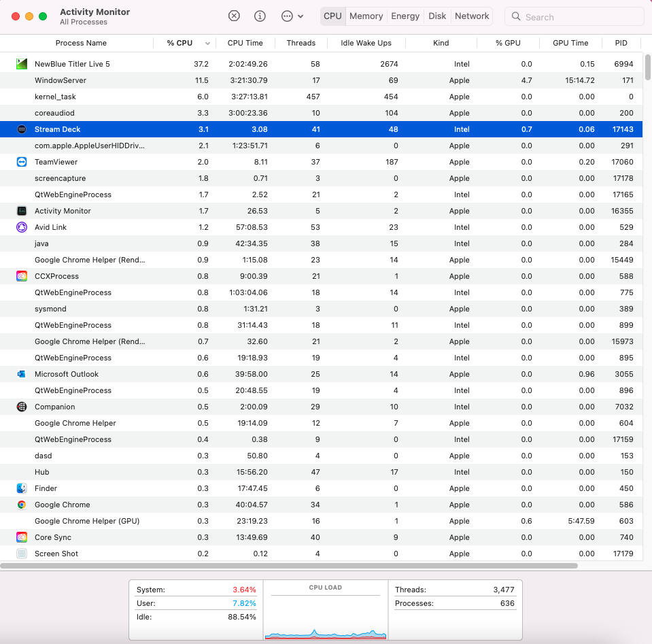Screen dimensions: 652x644
Task: Click the Companion app icon
Action: pos(20,407)
